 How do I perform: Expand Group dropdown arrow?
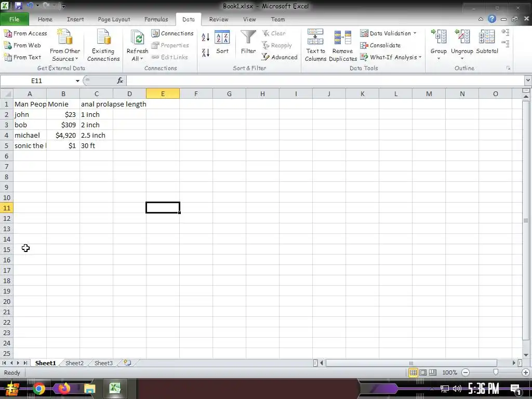438,59
